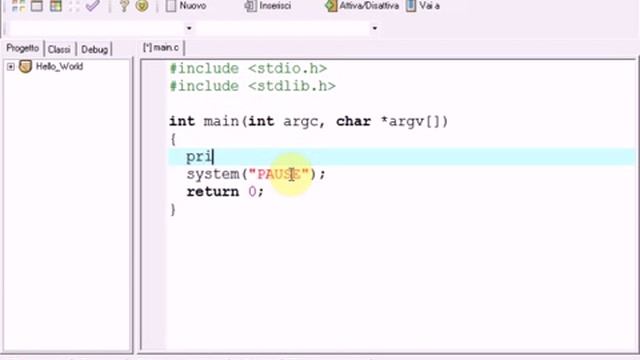Click the Vai a bookmark button
Screen dimensions: 640x360
423,6
